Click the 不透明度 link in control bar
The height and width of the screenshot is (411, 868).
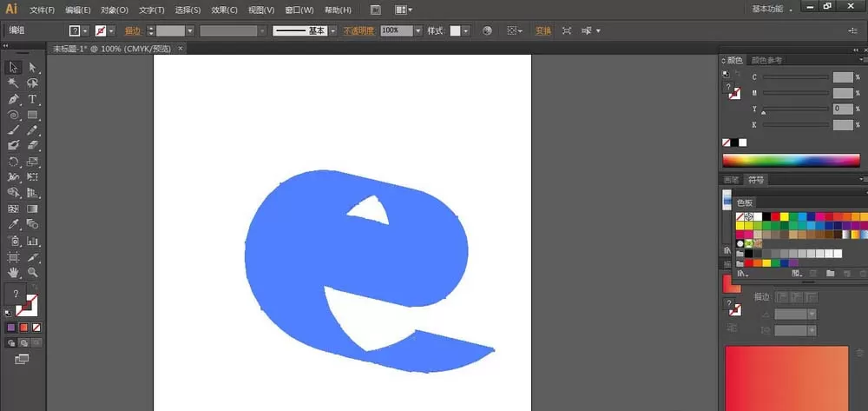click(359, 31)
